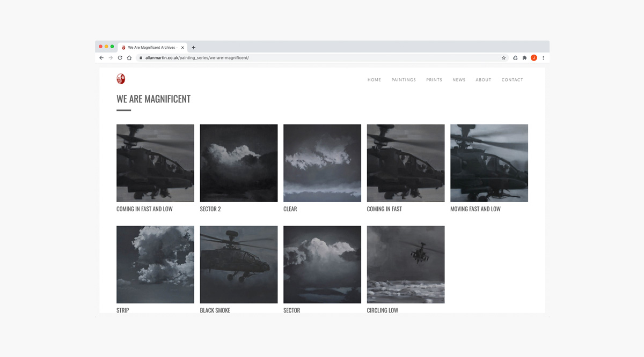Open the Chrome three-dot menu
Viewport: 644px width, 357px height.
point(543,58)
